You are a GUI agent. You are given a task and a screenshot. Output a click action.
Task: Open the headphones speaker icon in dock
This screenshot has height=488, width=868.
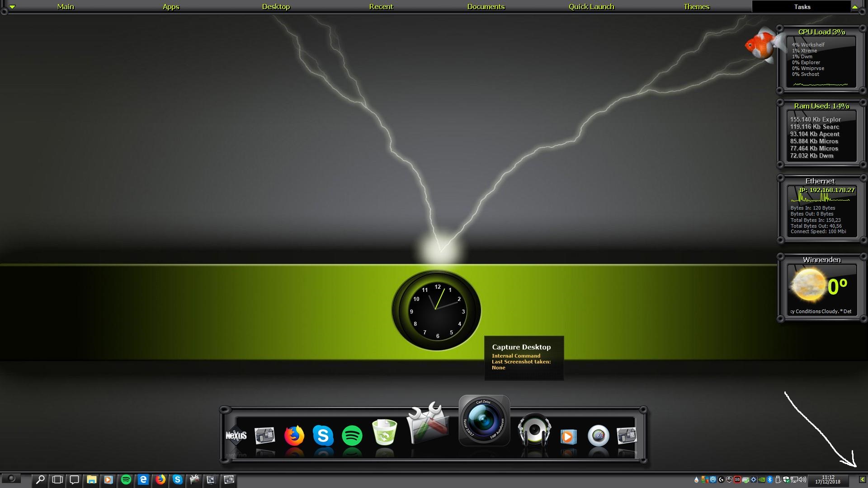pos(534,431)
